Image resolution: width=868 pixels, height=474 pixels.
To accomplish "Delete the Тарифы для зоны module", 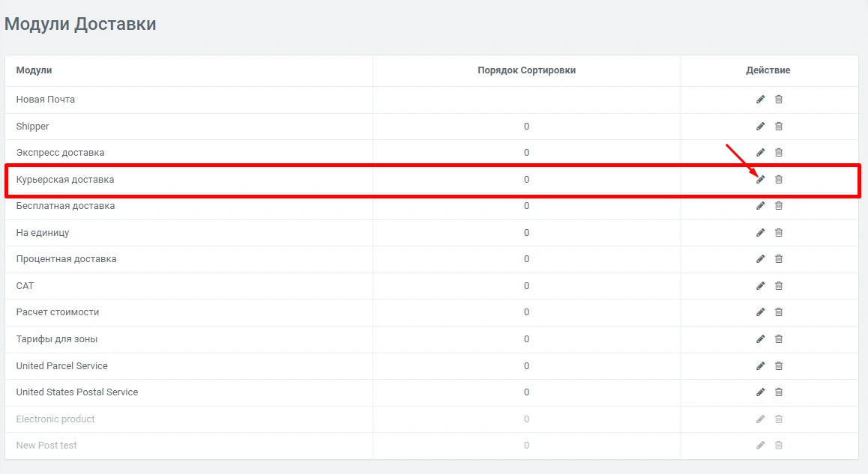I will tap(779, 339).
